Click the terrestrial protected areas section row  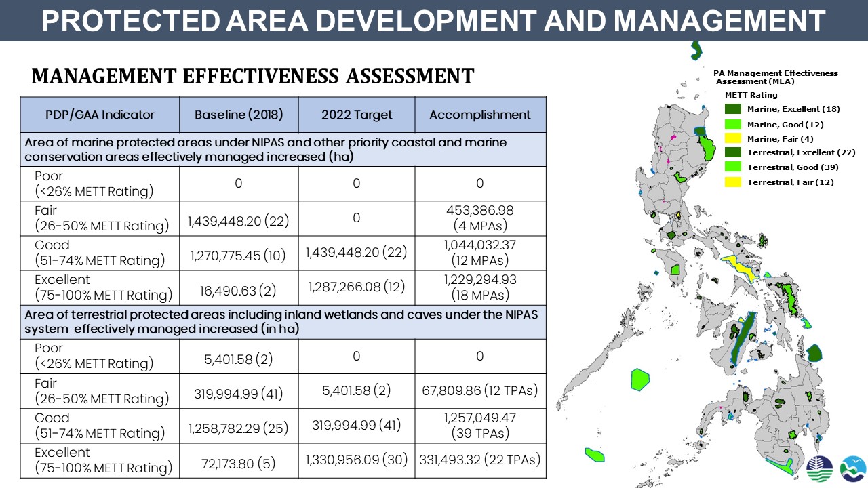[x=283, y=323]
